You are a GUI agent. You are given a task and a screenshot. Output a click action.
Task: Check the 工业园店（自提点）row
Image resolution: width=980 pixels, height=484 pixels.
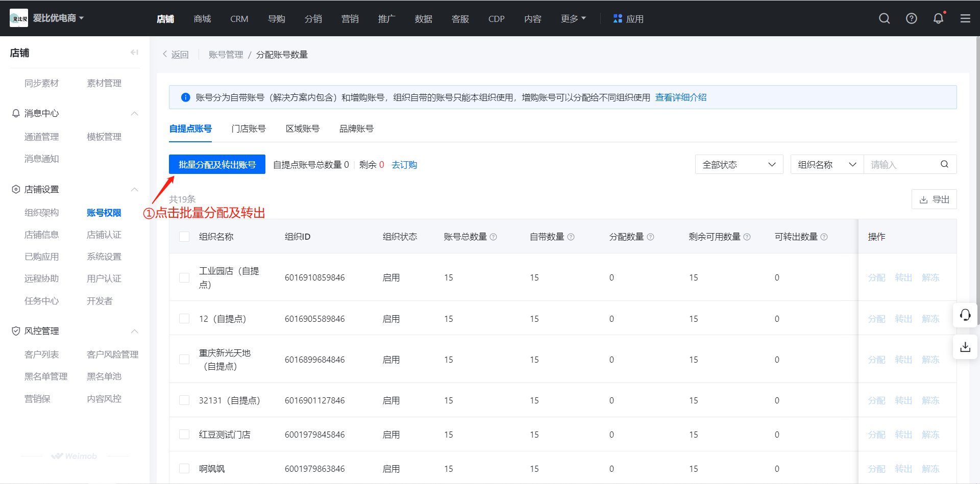click(184, 277)
